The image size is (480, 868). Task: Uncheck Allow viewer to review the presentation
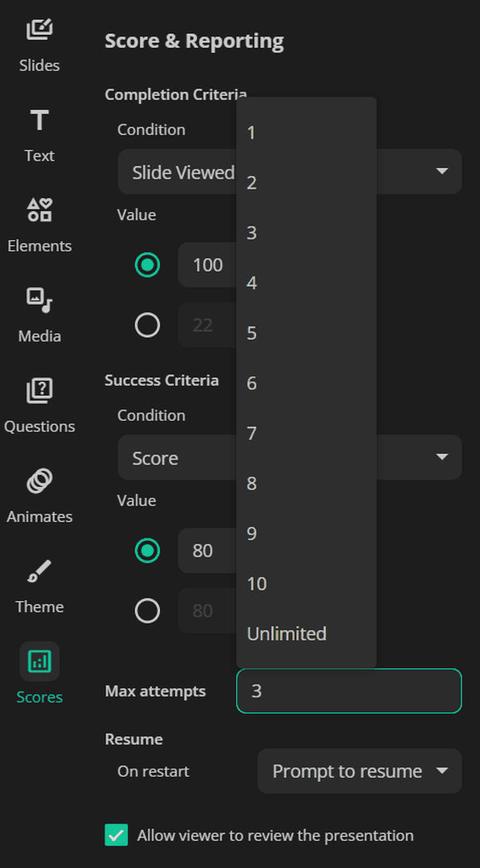point(116,836)
